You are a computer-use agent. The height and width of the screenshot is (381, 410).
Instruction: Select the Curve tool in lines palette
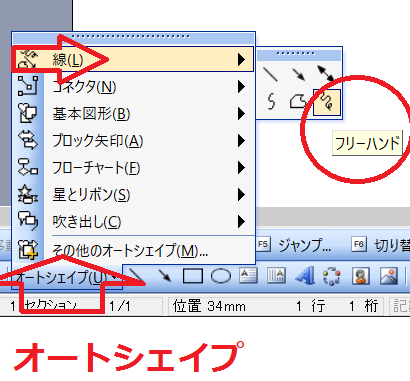[271, 102]
